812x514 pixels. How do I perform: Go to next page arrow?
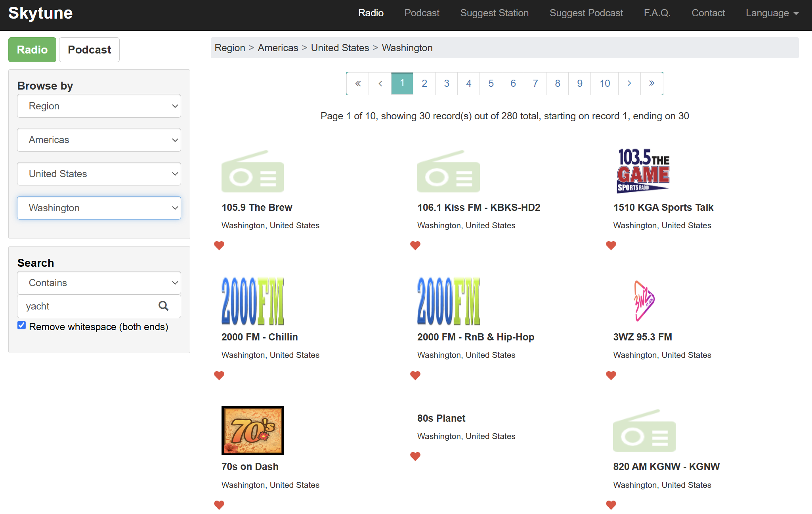(629, 83)
